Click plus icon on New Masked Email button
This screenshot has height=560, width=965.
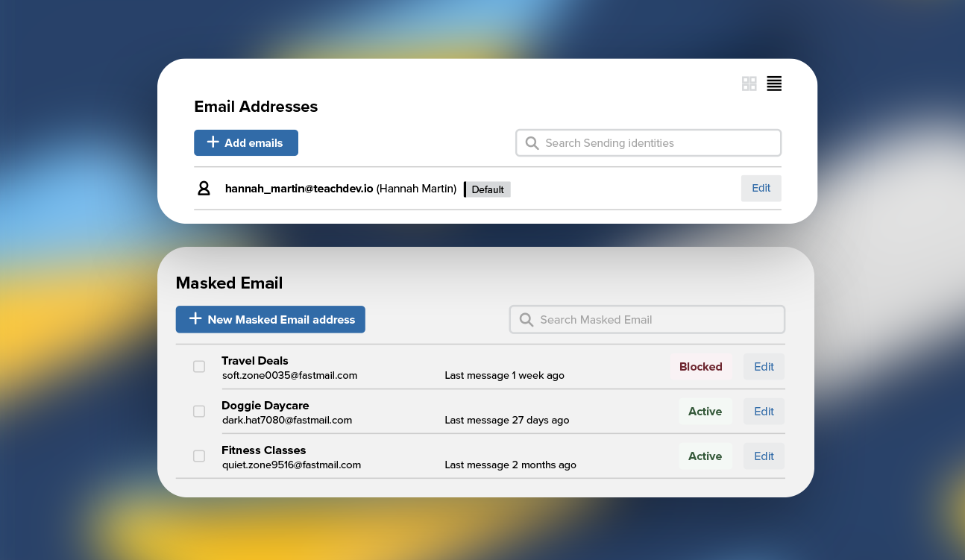click(x=195, y=319)
